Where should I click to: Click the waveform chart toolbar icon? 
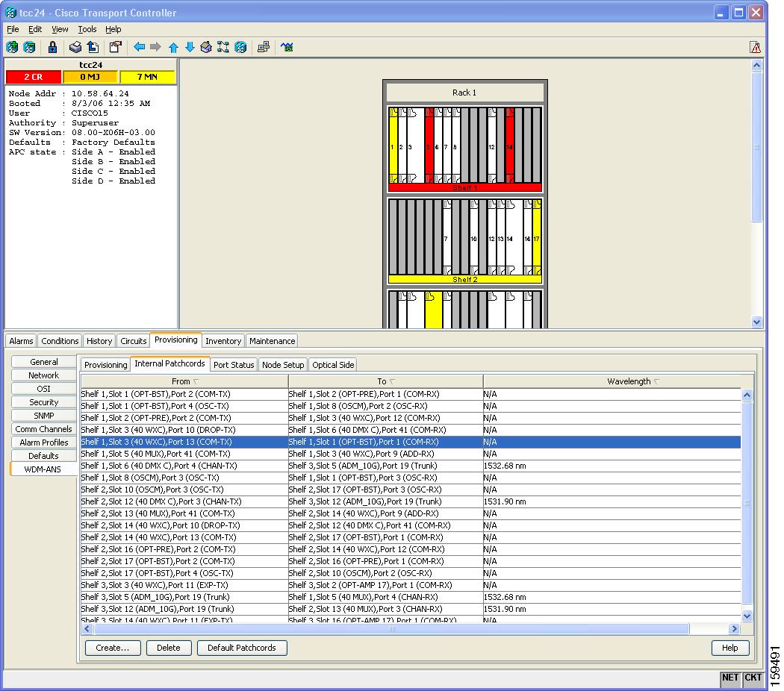tap(287, 47)
